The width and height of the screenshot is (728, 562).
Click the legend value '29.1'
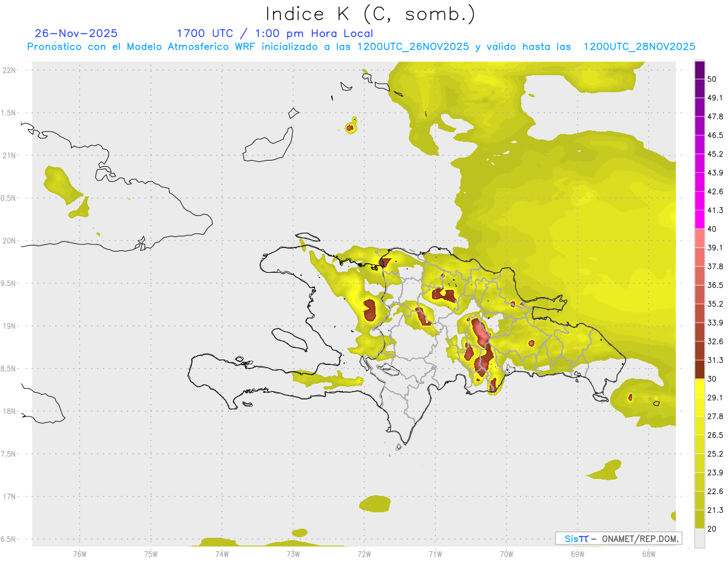click(x=715, y=398)
